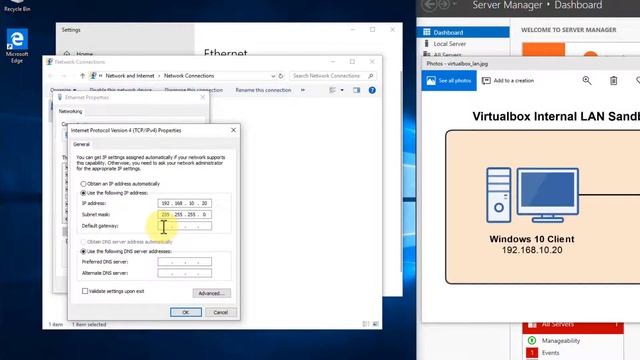640x360 pixels.
Task: Expand the view options dropdown arrow
Action: (342, 90)
